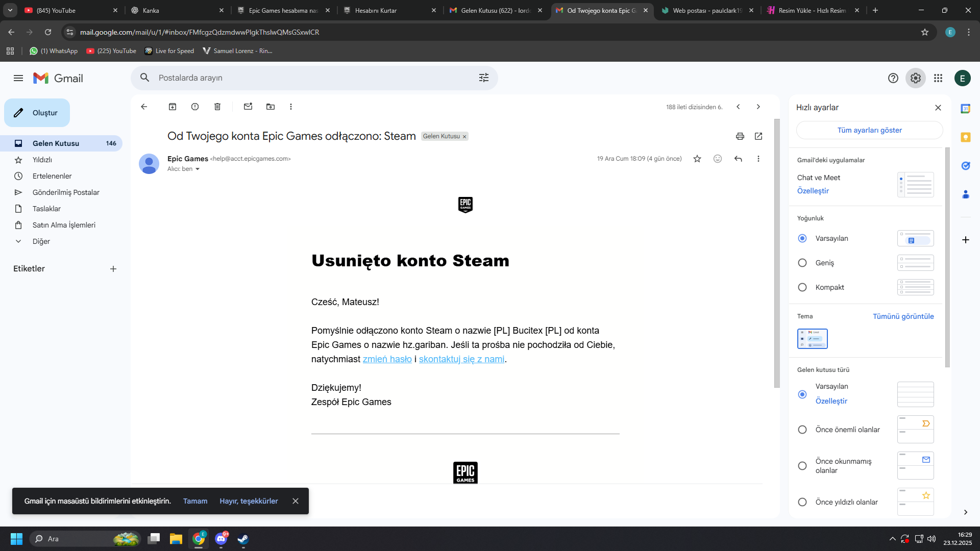Viewport: 980px width, 551px height.
Task: Delete this email with the trash icon
Action: 217,107
